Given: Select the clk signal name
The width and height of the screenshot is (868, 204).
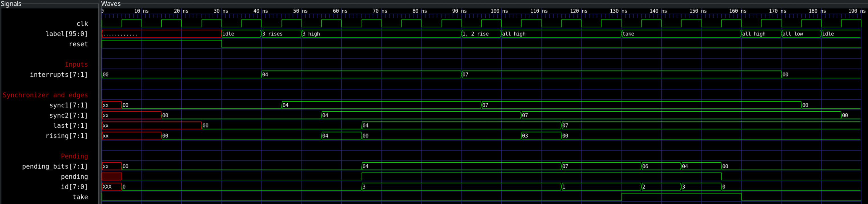Looking at the screenshot, I should pyautogui.click(x=82, y=24).
